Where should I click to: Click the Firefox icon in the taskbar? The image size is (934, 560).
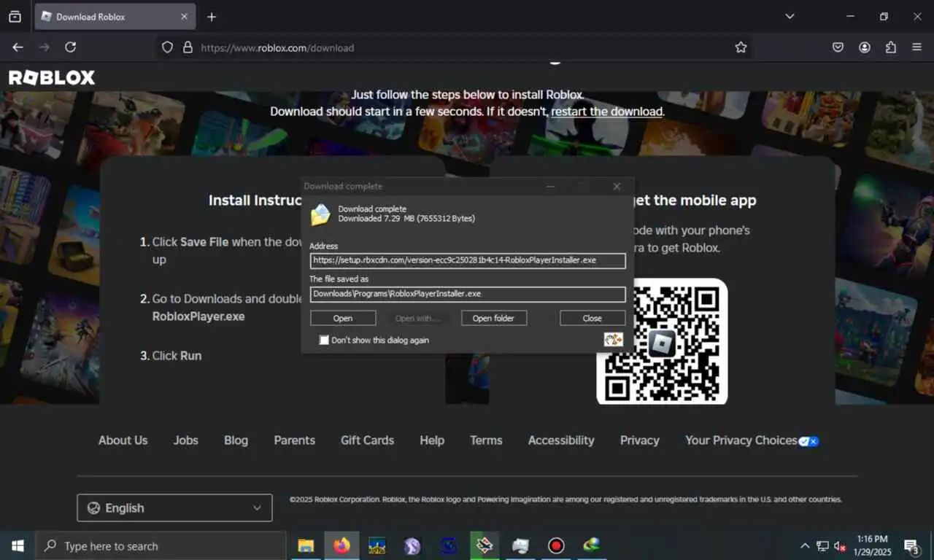coord(341,545)
